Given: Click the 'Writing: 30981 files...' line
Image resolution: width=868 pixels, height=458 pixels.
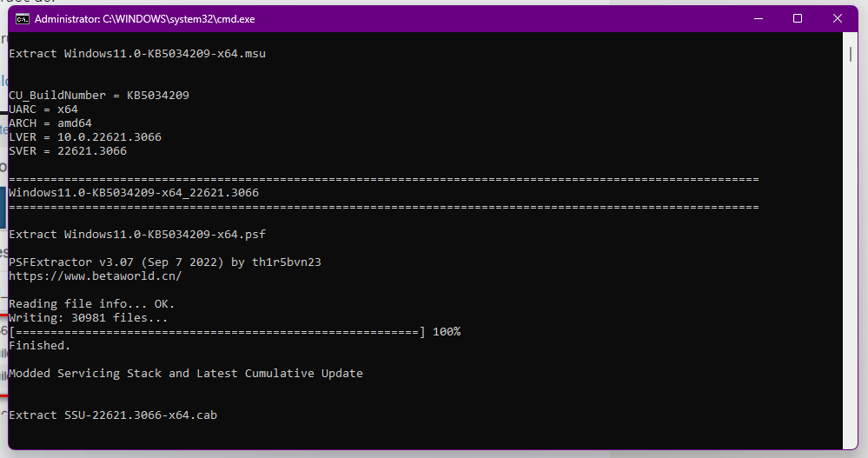Looking at the screenshot, I should pyautogui.click(x=88, y=318).
